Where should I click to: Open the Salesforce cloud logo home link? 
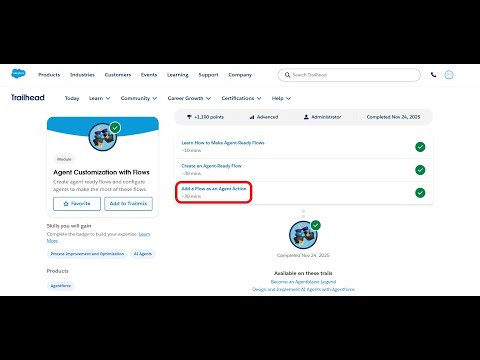click(x=18, y=74)
